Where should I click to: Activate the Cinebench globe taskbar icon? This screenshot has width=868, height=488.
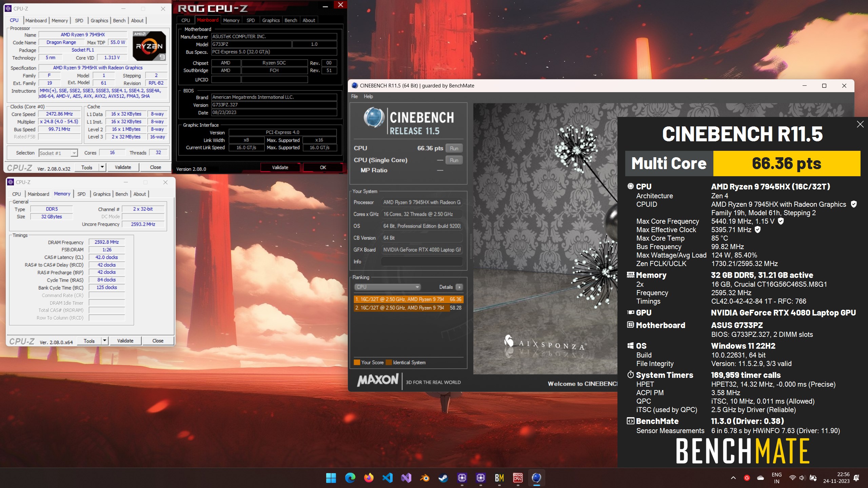coord(536,478)
